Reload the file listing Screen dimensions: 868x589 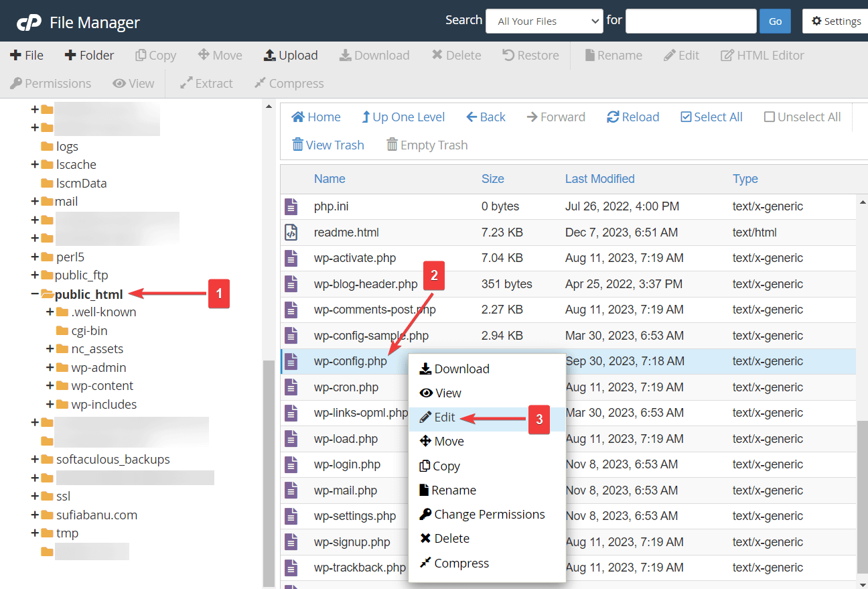(x=632, y=117)
